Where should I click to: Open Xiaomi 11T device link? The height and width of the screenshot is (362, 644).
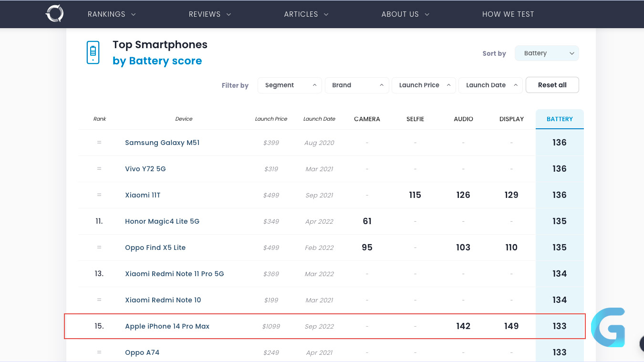[x=143, y=195]
